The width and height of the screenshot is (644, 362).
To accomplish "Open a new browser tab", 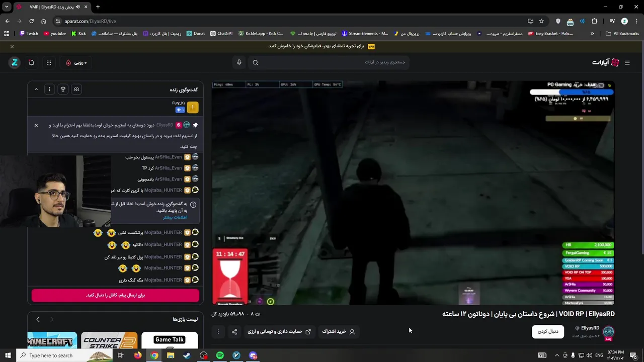I will (98, 7).
